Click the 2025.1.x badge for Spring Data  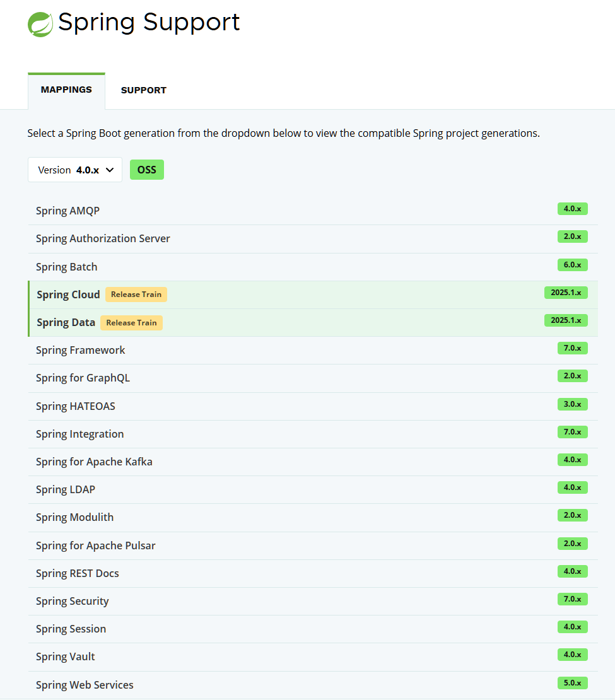[x=566, y=320]
